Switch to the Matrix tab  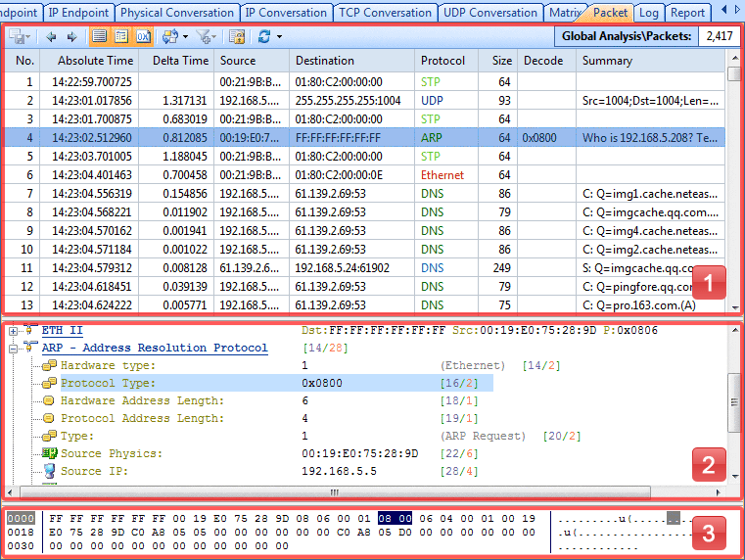pyautogui.click(x=565, y=13)
